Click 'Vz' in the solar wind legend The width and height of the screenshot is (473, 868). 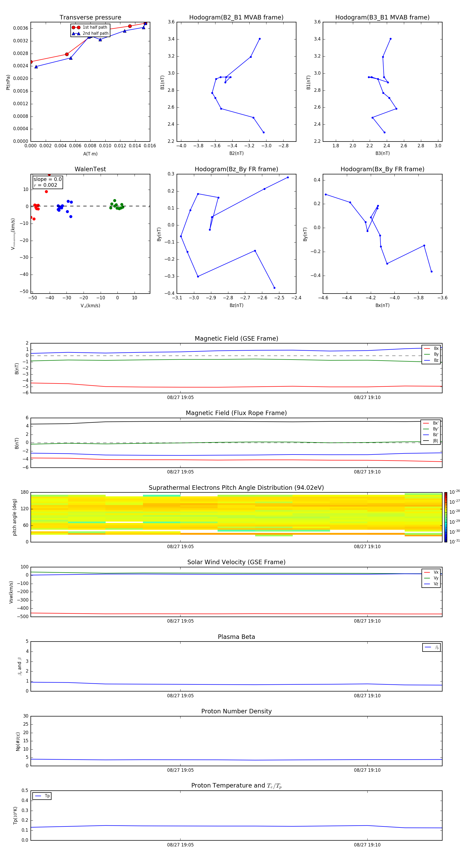tap(431, 584)
